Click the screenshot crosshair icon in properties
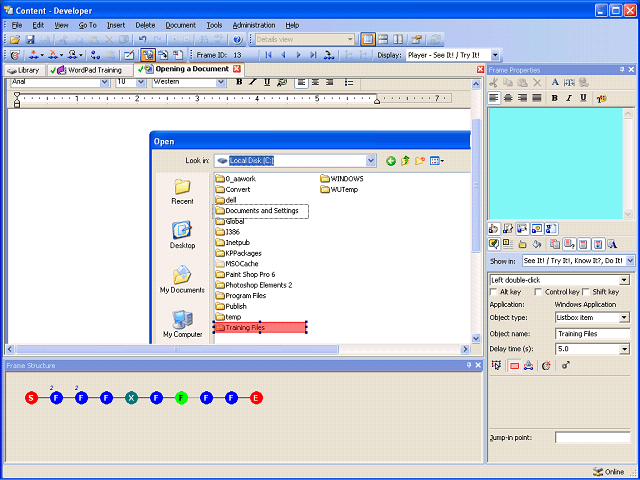This screenshot has height=480, width=640. (496, 365)
